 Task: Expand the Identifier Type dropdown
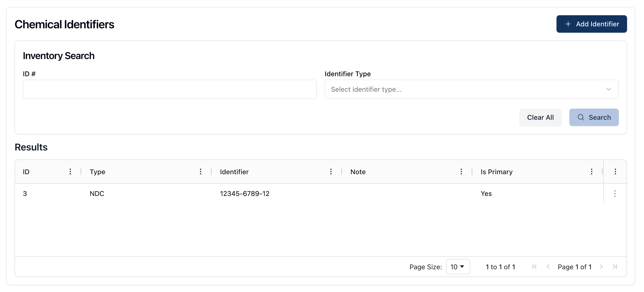tap(471, 89)
